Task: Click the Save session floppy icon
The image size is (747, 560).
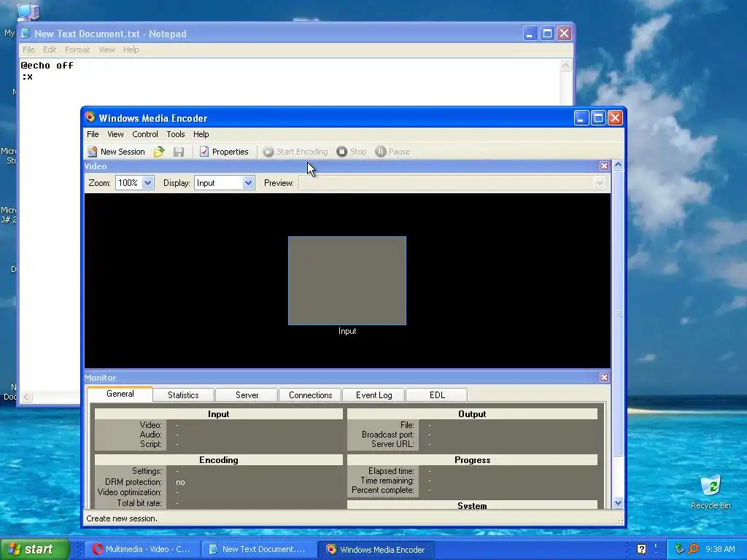Action: tap(179, 152)
